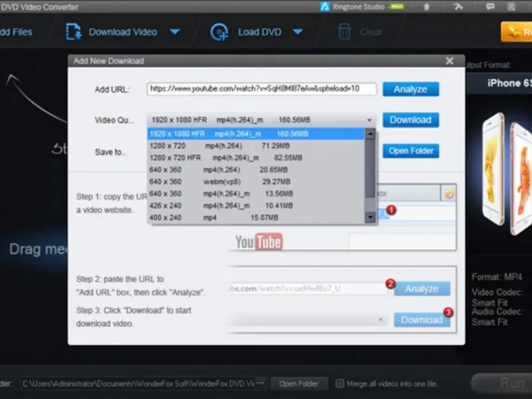Screen dimensions: 532x399
Task: Open the feedback chat bubble icon
Action: tap(490, 7)
